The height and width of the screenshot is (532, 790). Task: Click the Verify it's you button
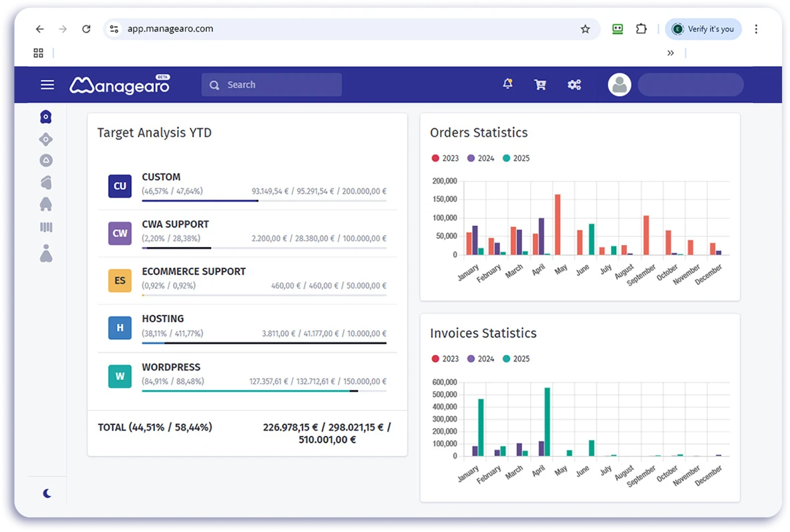pyautogui.click(x=703, y=29)
